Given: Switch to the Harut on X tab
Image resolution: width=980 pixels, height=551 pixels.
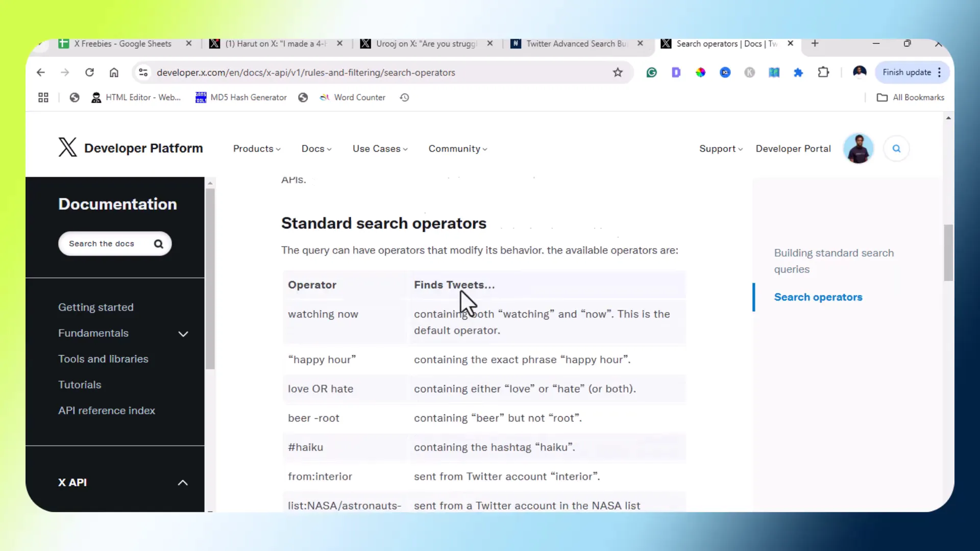Looking at the screenshot, I should coord(276,44).
